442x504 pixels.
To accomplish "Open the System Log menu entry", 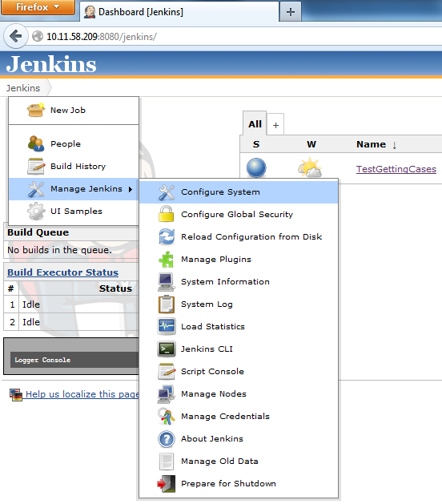I will (239, 304).
